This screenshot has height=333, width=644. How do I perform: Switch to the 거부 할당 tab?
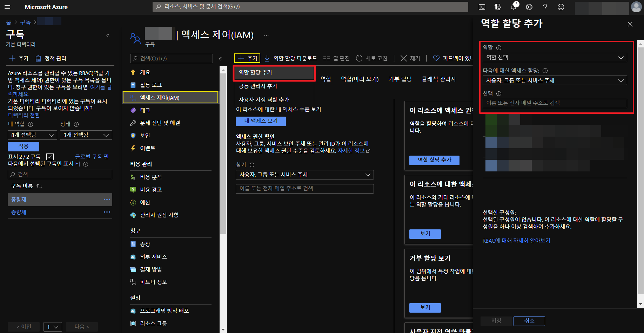click(400, 79)
